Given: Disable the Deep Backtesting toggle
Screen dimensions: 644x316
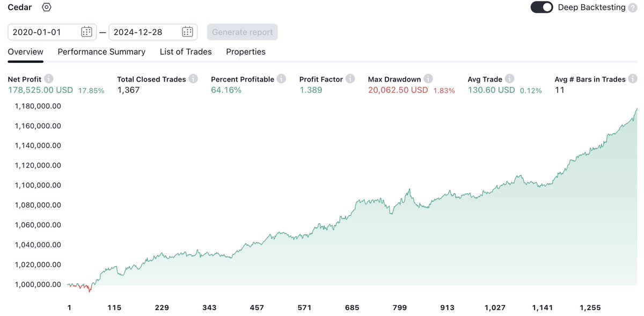Looking at the screenshot, I should [541, 7].
